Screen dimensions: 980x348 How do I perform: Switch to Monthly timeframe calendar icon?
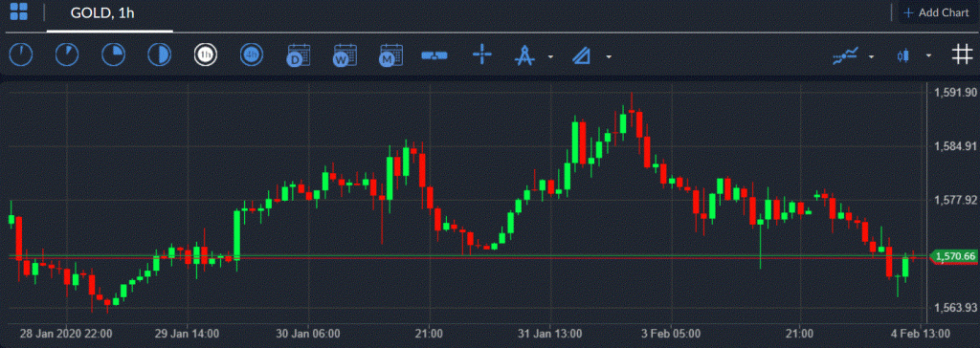coord(390,55)
